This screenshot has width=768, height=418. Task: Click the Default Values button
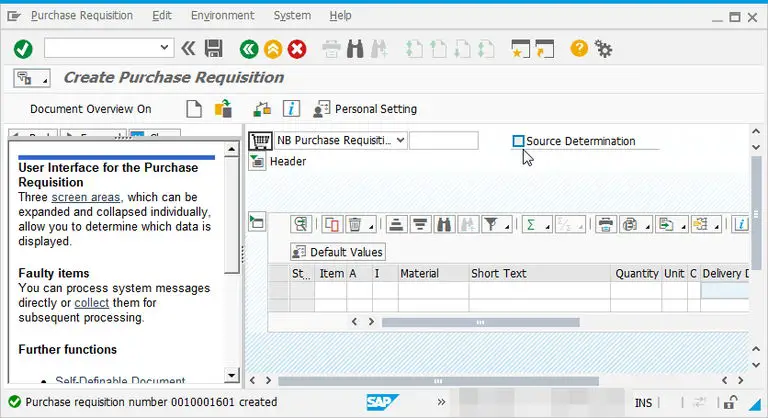point(337,252)
